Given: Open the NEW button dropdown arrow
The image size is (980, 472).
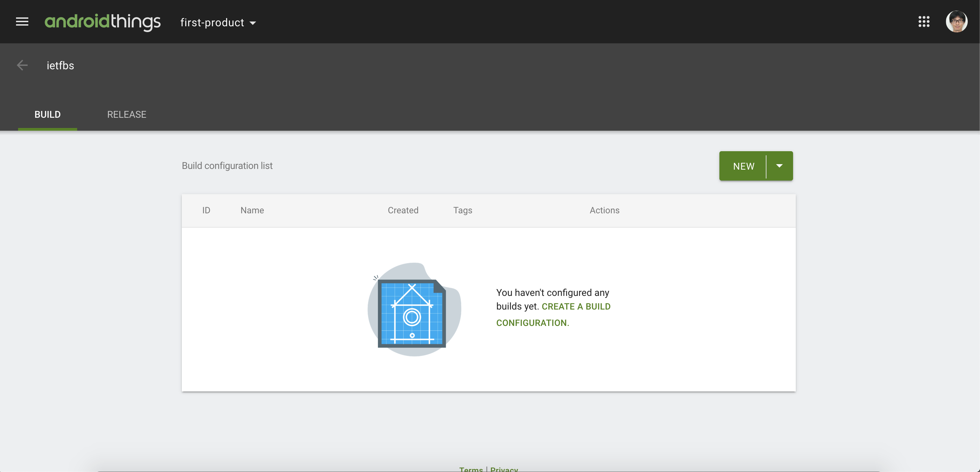Looking at the screenshot, I should coord(779,166).
